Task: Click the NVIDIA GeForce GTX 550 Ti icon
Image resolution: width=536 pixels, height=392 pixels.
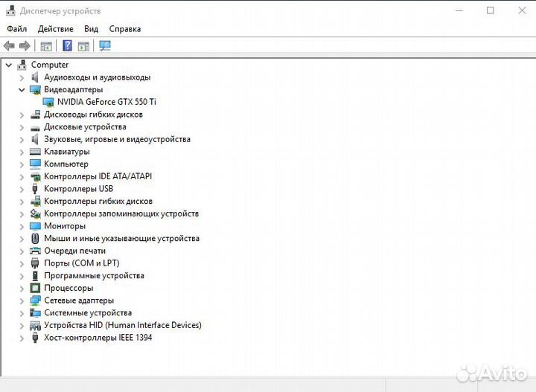Action: pos(48,102)
